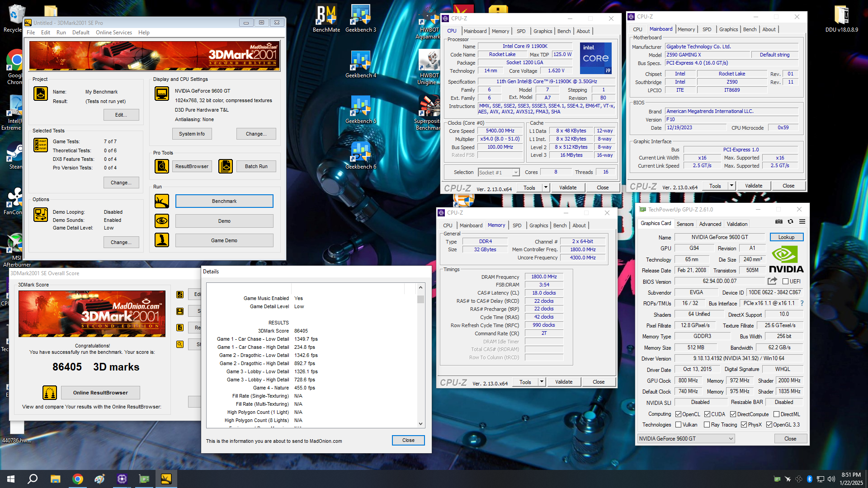Expand Tools dropdown arrow in CPU-Z Memory tab window
This screenshot has width=868, height=488.
point(542,382)
